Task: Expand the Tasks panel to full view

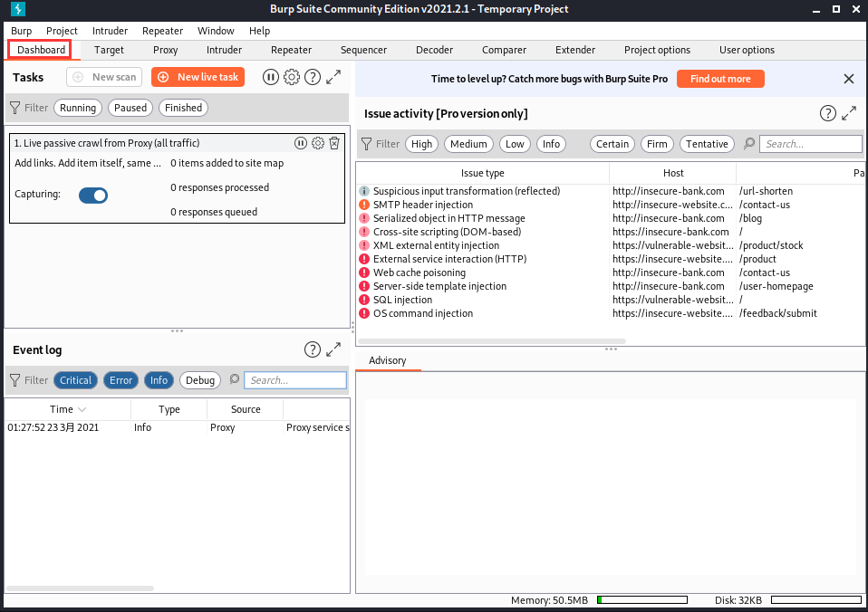Action: tap(333, 77)
